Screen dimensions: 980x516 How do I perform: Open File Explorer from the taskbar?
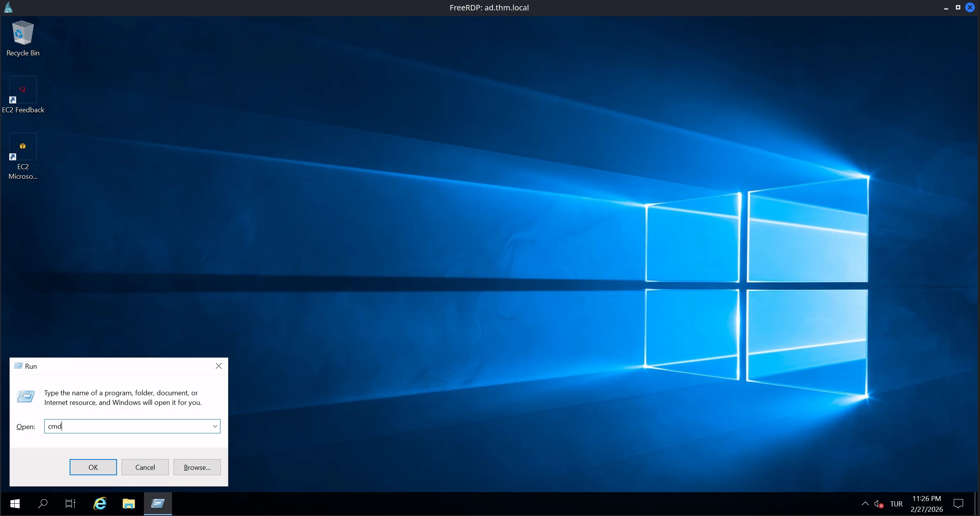click(129, 504)
